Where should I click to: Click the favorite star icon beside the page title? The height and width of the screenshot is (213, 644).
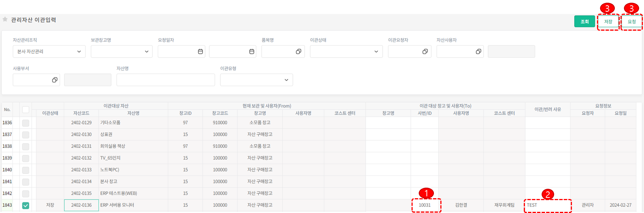5,19
